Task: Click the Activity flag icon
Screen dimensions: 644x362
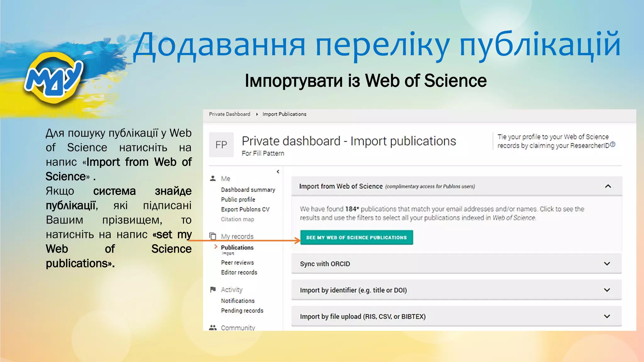Action: point(213,289)
